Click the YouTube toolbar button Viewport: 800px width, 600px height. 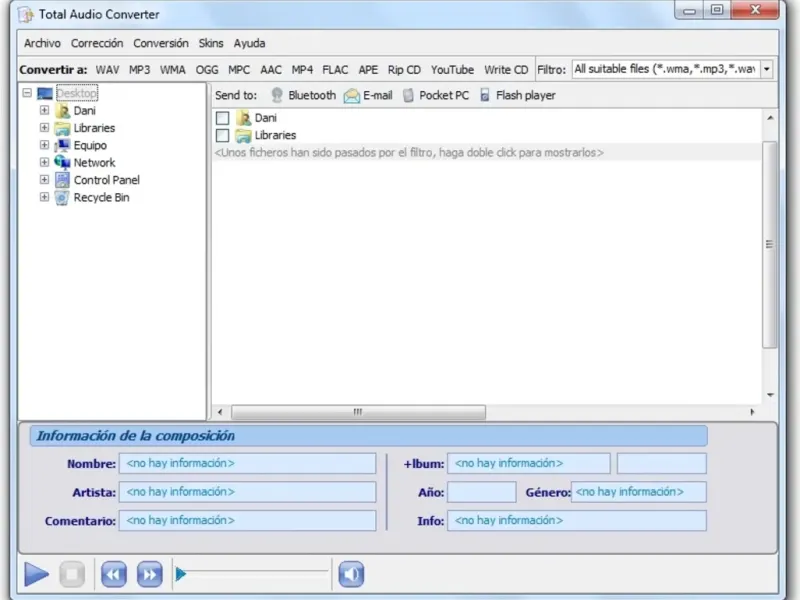click(x=452, y=70)
